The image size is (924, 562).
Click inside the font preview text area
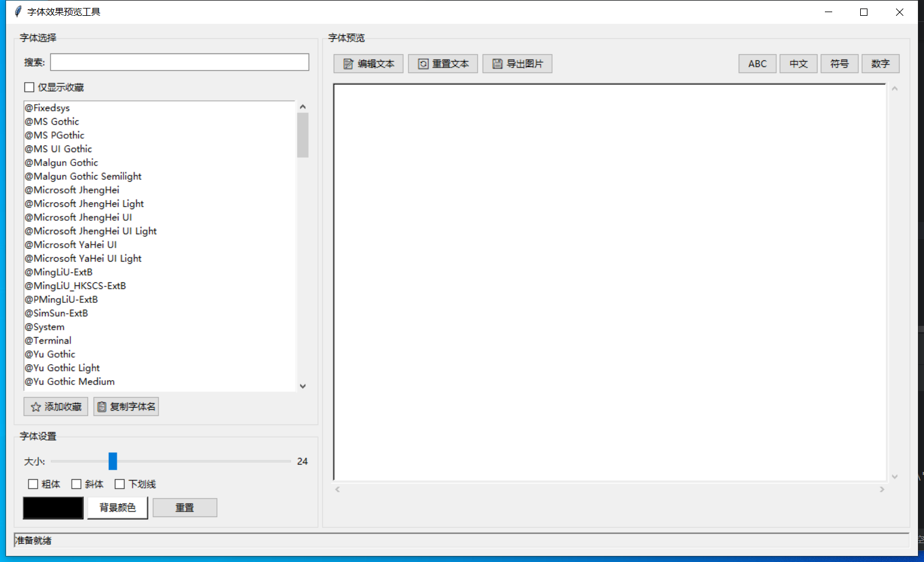coord(610,282)
